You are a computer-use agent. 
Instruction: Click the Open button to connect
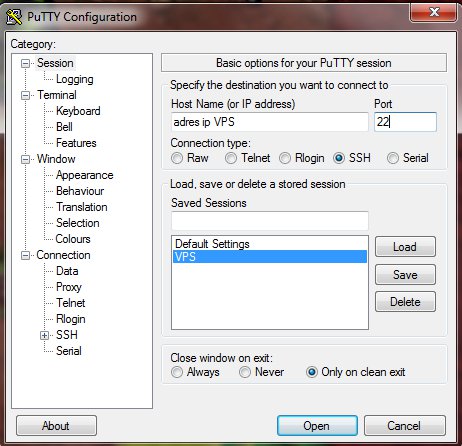317,425
